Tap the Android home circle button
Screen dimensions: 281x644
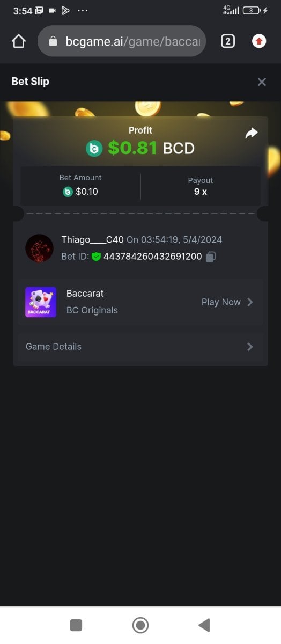pyautogui.click(x=140, y=625)
